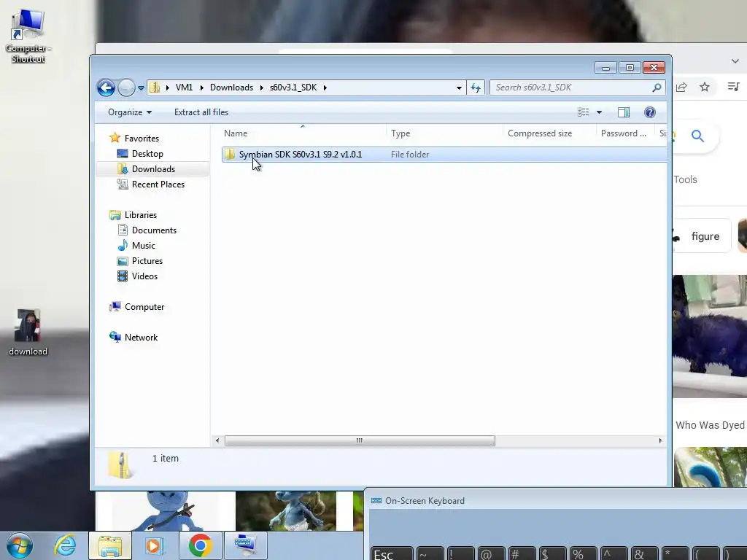This screenshot has height=560, width=747.
Task: Open Music library
Action: click(x=144, y=246)
